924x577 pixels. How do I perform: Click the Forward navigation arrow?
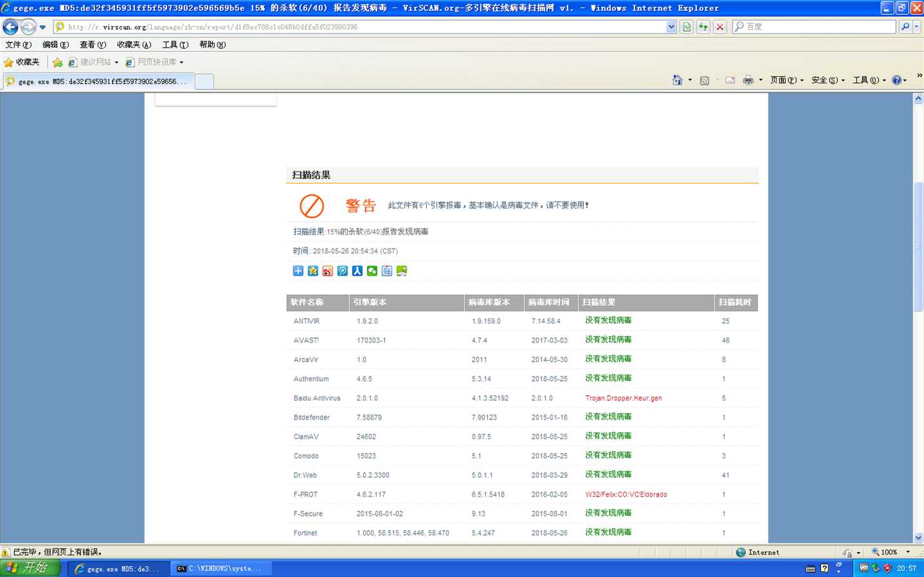28,27
